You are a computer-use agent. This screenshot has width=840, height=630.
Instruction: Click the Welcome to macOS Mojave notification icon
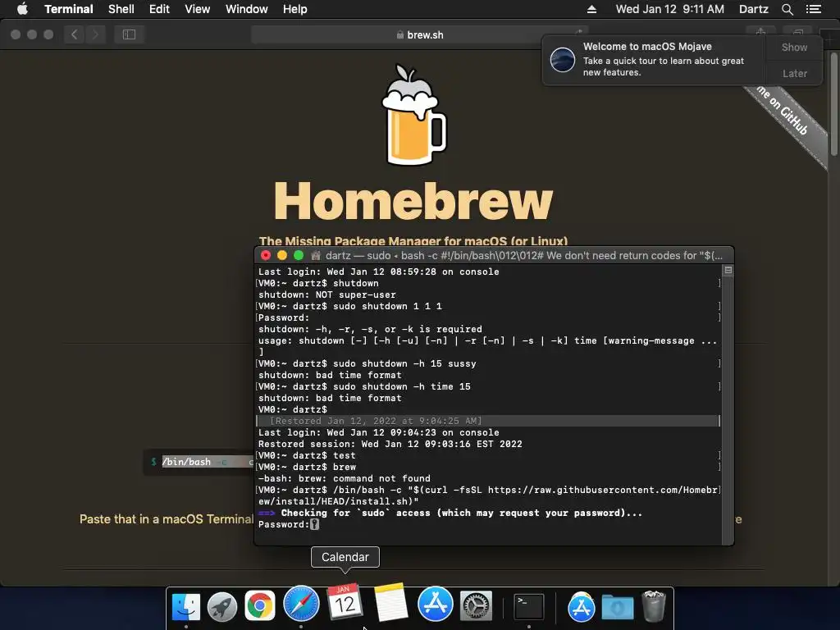point(563,59)
